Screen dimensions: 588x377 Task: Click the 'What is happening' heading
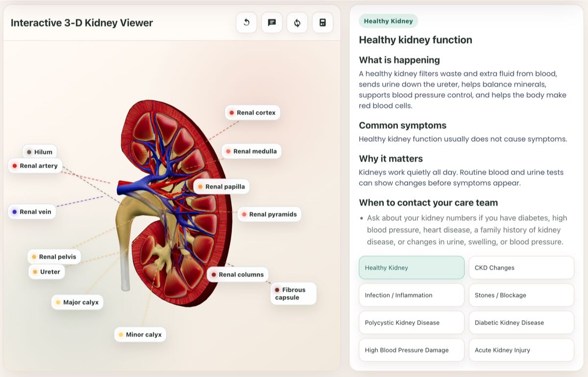pyautogui.click(x=399, y=60)
